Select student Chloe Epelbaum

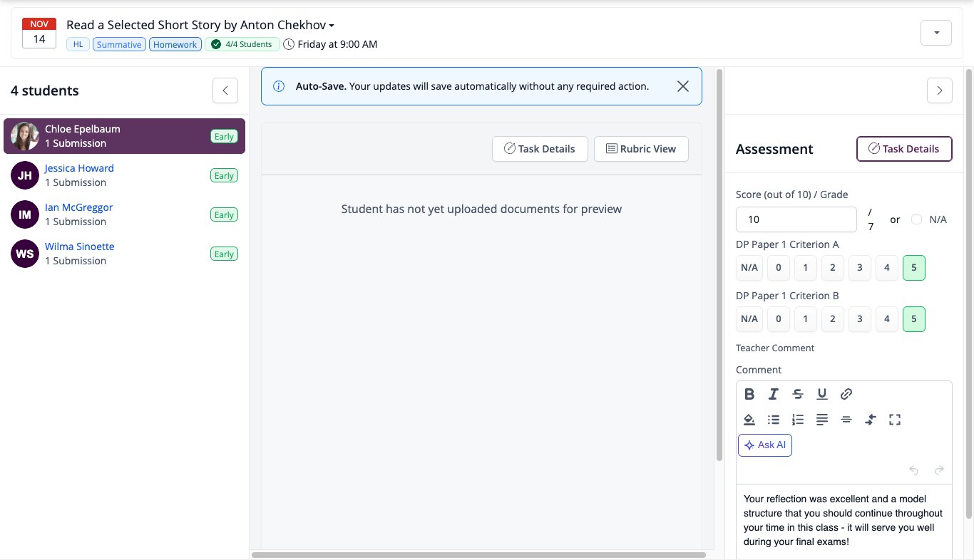[x=124, y=136]
